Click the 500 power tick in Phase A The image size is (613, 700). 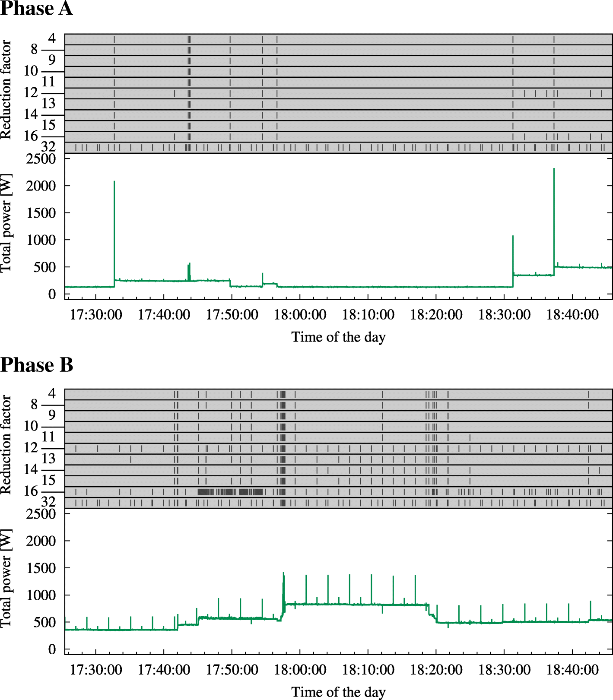44,267
